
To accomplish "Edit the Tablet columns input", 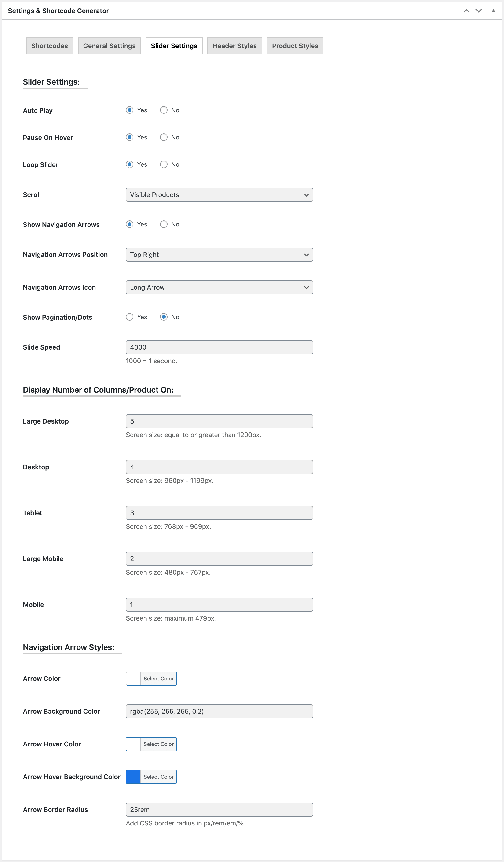I will 219,513.
